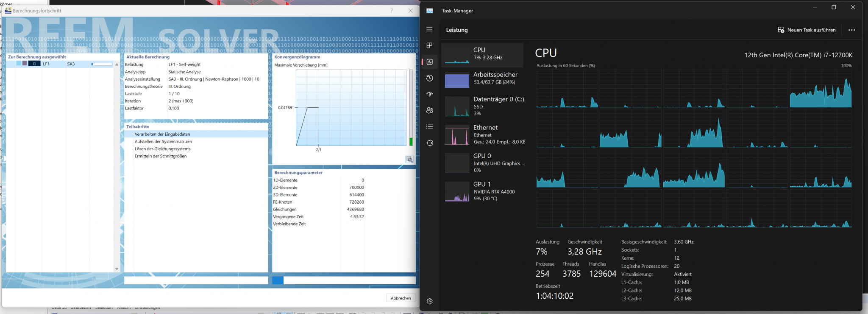Click the Vergangene Zeit value 4:33:32
The height and width of the screenshot is (314, 868).
(357, 216)
